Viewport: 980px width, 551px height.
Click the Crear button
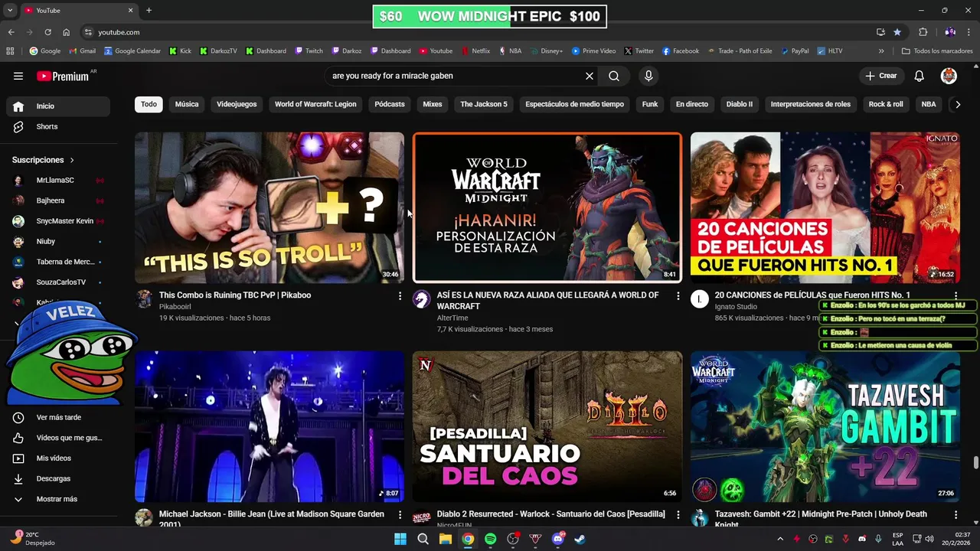tap(881, 76)
